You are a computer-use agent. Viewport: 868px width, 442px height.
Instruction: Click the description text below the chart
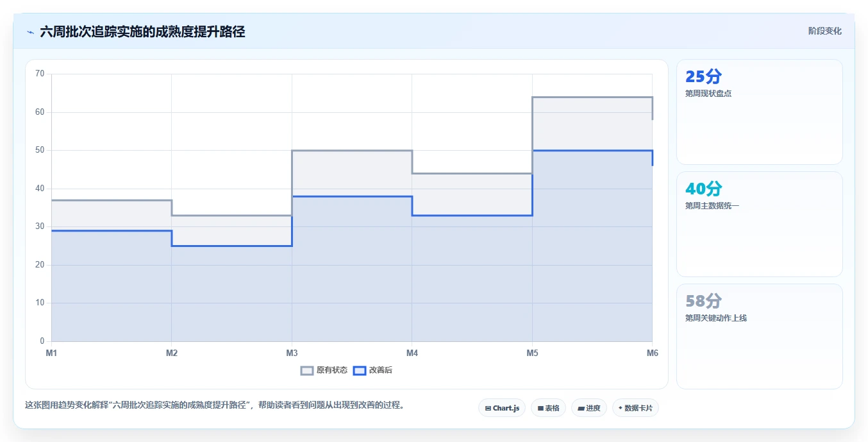point(215,405)
